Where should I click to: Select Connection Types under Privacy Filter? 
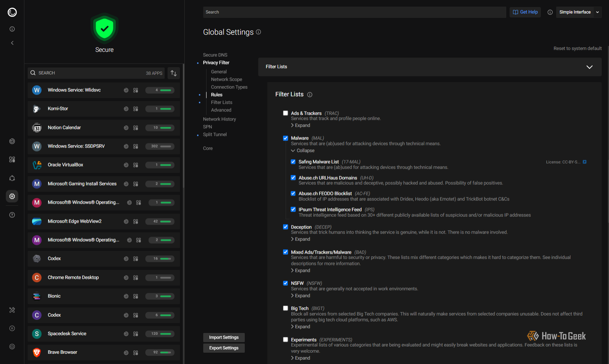229,87
